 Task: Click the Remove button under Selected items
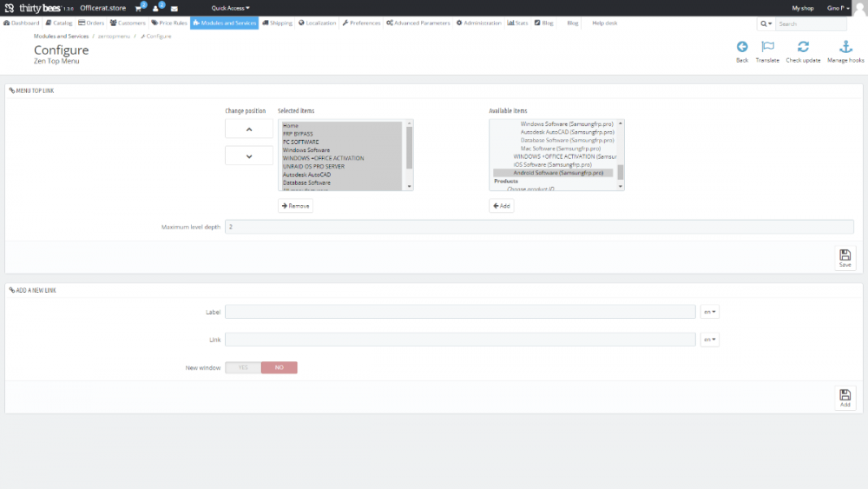[x=295, y=206]
